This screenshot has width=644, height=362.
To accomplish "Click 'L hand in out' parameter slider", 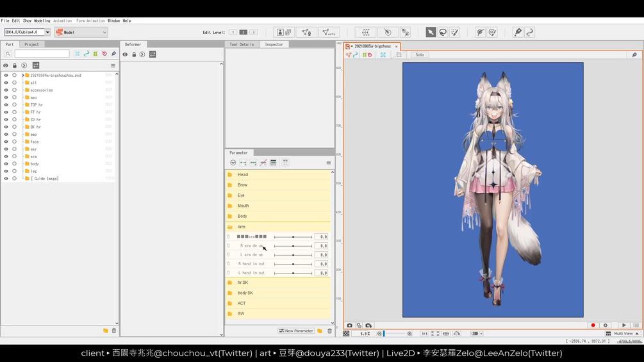I will pyautogui.click(x=293, y=273).
